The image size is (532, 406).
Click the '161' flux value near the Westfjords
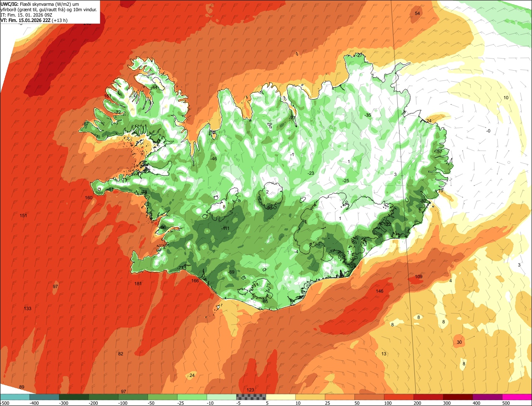108,96
